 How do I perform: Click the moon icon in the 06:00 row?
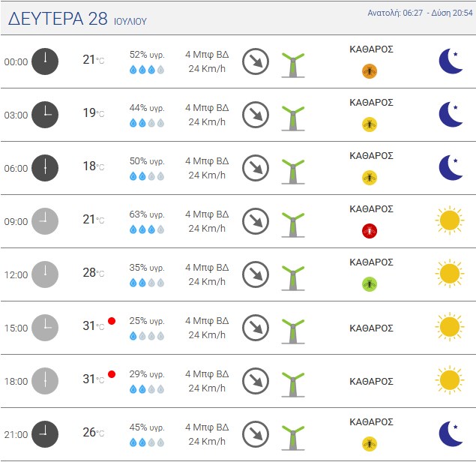[x=451, y=167]
